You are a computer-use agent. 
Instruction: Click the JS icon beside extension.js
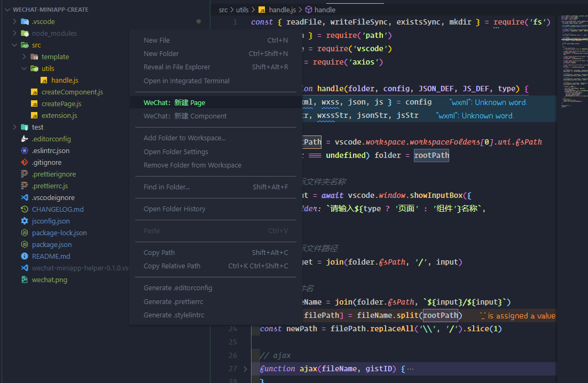(x=34, y=116)
